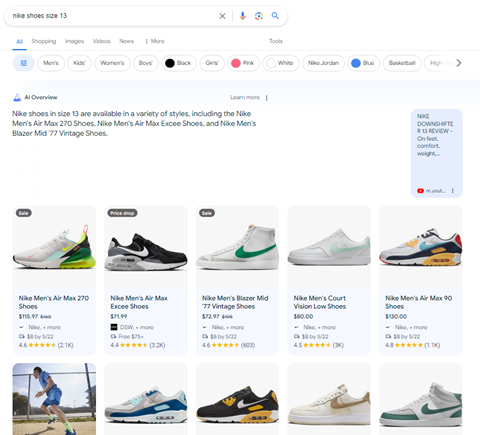The image size is (480, 435).
Task: Click the black Air Max Excee shoe image
Action: (x=146, y=247)
